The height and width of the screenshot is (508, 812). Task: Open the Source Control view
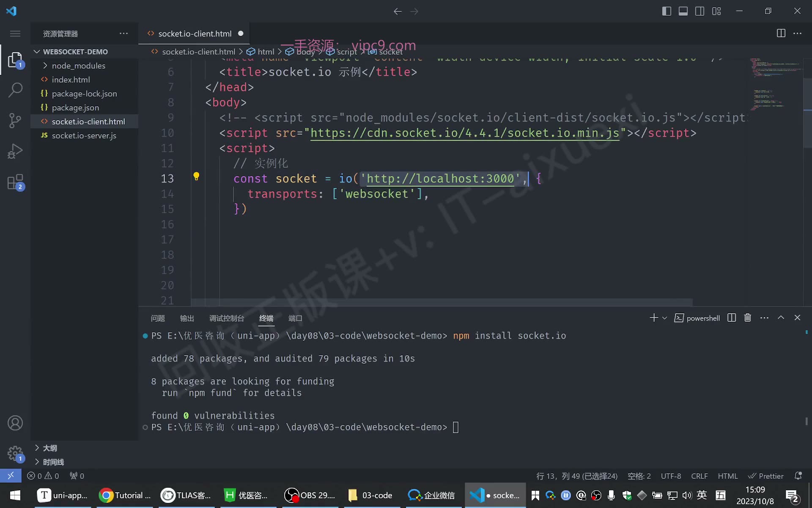pos(15,121)
